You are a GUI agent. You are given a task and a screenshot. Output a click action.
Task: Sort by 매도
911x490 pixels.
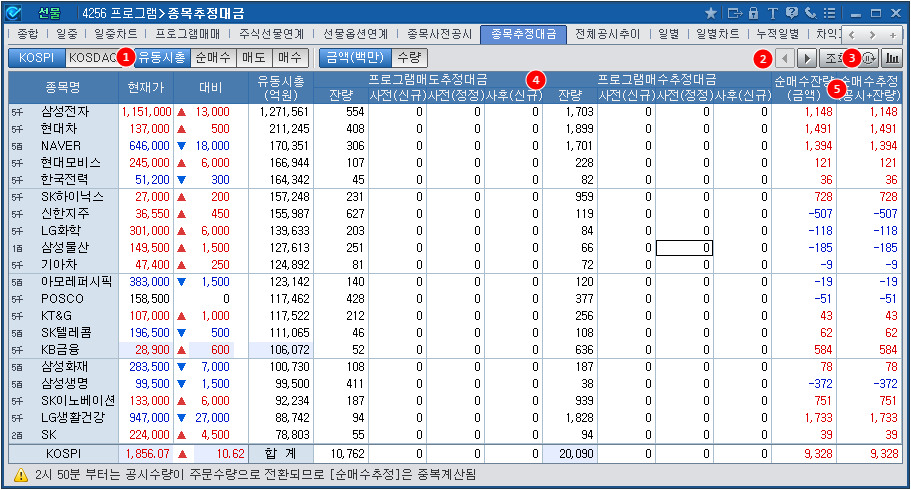coord(254,58)
